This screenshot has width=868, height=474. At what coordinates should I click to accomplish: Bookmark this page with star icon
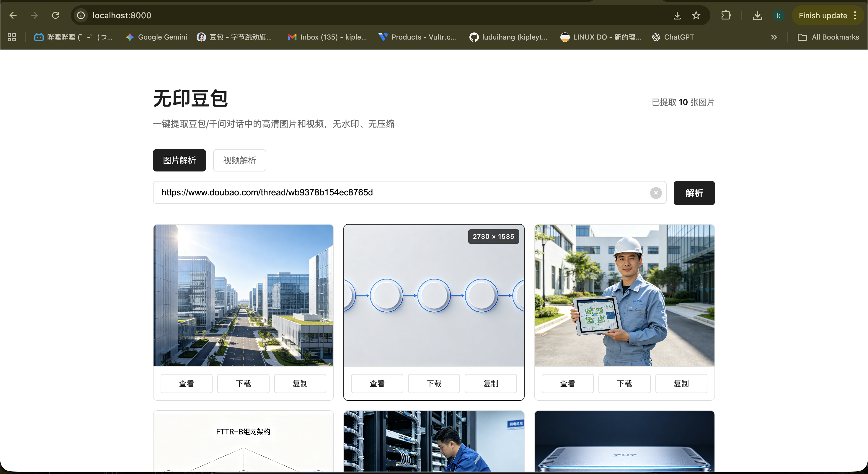pos(696,16)
